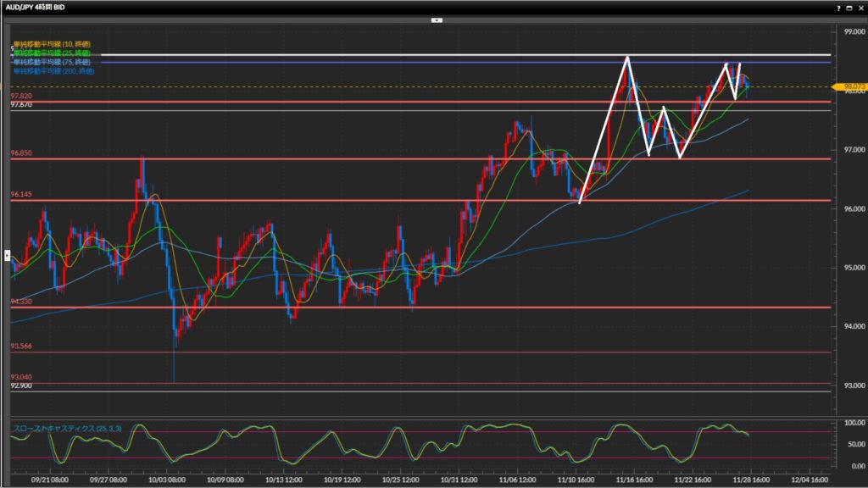
Task: Click the white horizontal line at 92.900
Action: coord(424,391)
